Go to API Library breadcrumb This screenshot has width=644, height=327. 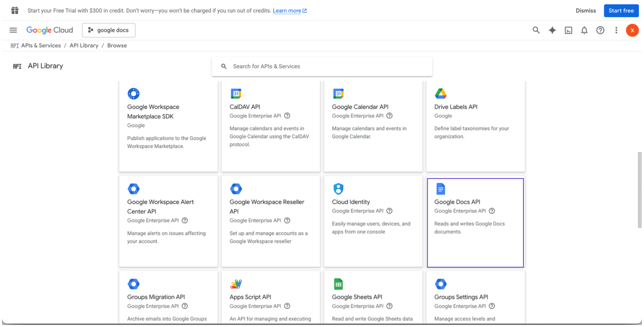pos(84,45)
